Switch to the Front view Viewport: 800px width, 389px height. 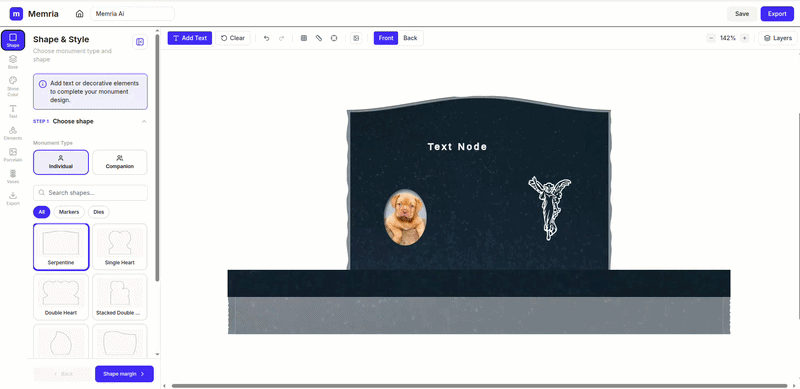386,38
